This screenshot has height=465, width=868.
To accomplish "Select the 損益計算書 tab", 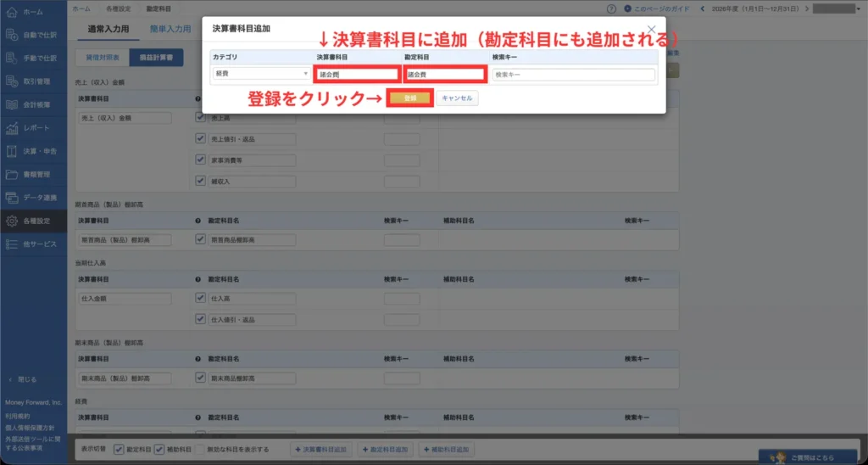I will 156,58.
